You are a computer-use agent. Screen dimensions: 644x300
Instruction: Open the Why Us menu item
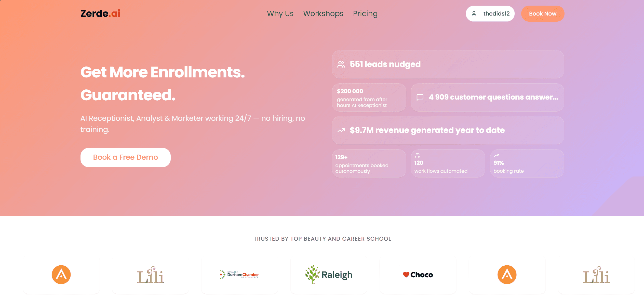click(280, 14)
